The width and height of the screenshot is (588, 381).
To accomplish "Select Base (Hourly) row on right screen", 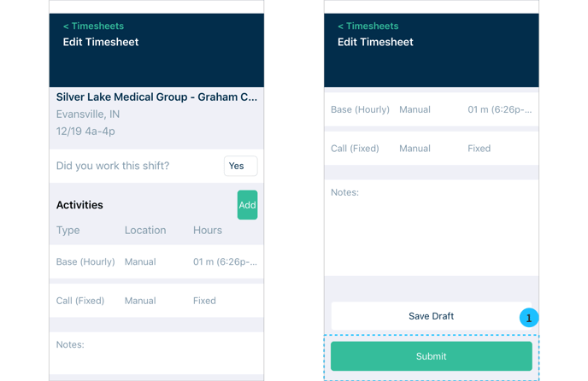I will click(431, 109).
